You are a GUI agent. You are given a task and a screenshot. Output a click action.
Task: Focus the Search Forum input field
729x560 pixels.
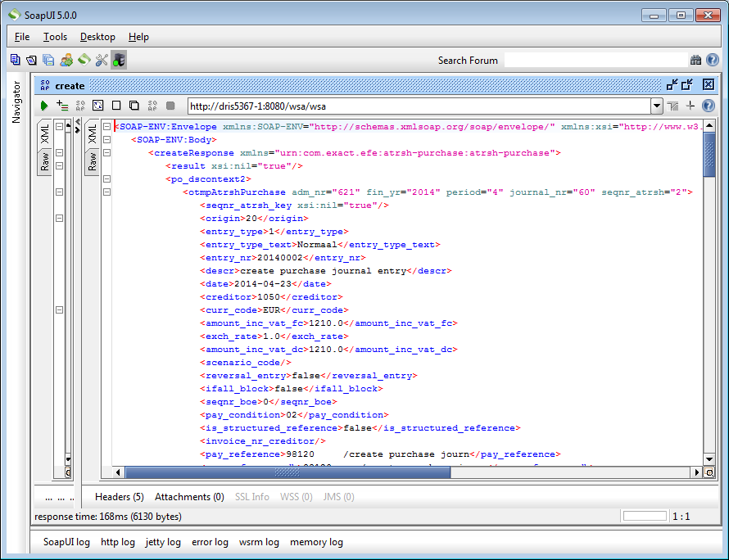(595, 60)
